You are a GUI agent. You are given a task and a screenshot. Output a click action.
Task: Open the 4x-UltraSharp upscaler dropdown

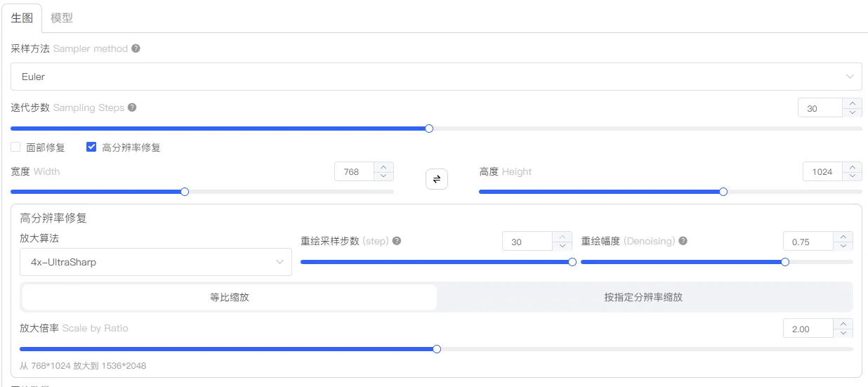click(156, 262)
